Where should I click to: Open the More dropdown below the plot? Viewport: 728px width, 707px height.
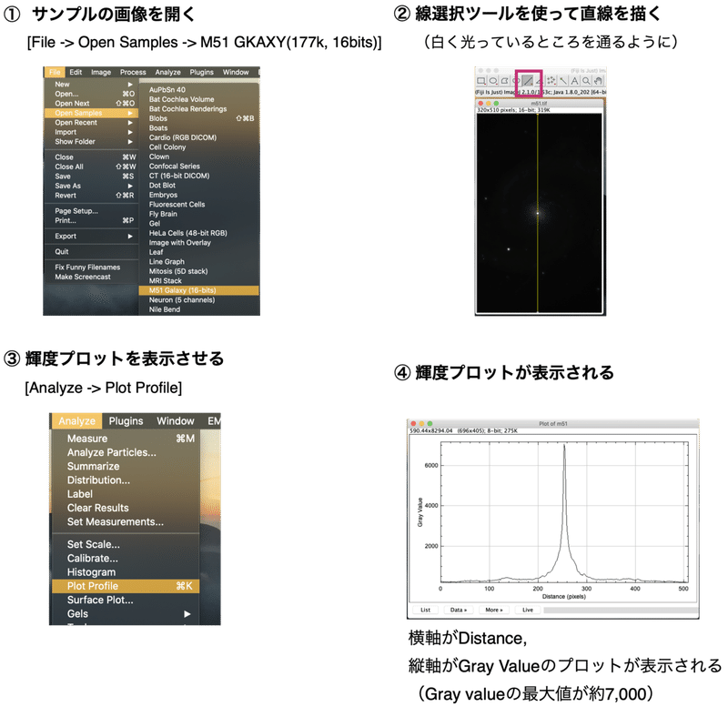coord(493,610)
